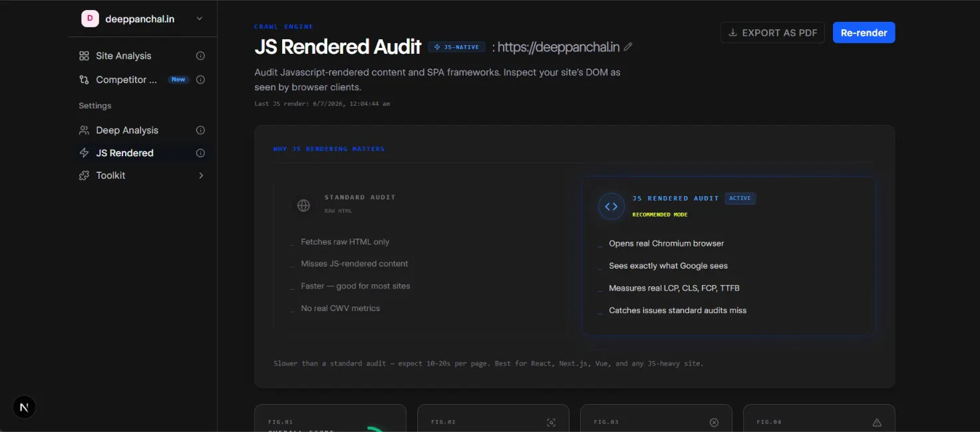Click the FIG.02 scan frame icon
Viewport: 980px width, 432px height.
[551, 422]
